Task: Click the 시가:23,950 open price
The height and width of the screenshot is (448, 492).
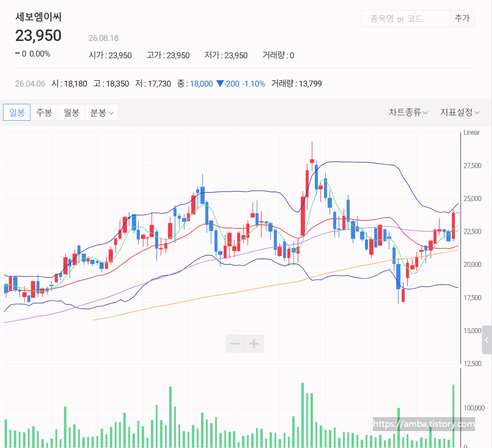Action: click(110, 55)
